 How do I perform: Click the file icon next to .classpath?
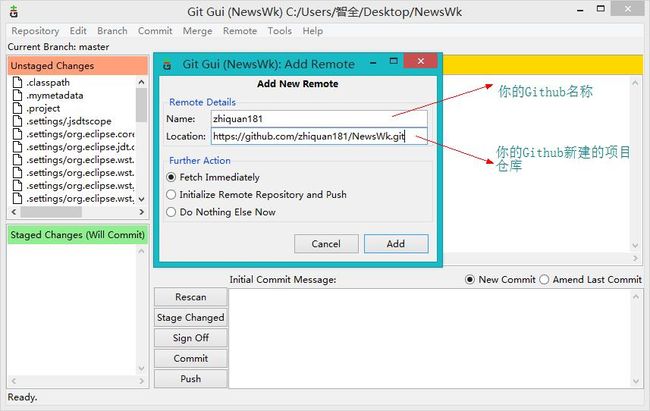click(x=17, y=82)
